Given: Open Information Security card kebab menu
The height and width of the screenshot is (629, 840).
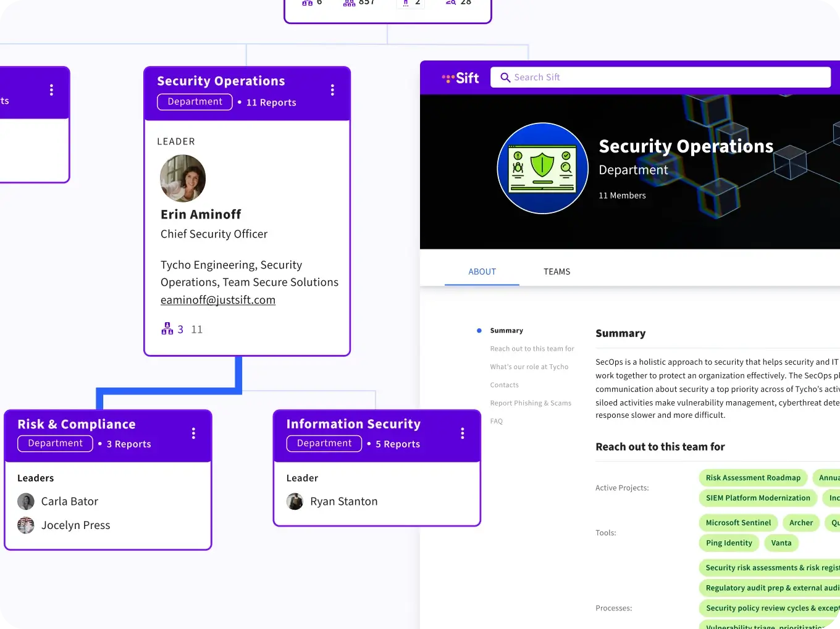Looking at the screenshot, I should pos(462,433).
